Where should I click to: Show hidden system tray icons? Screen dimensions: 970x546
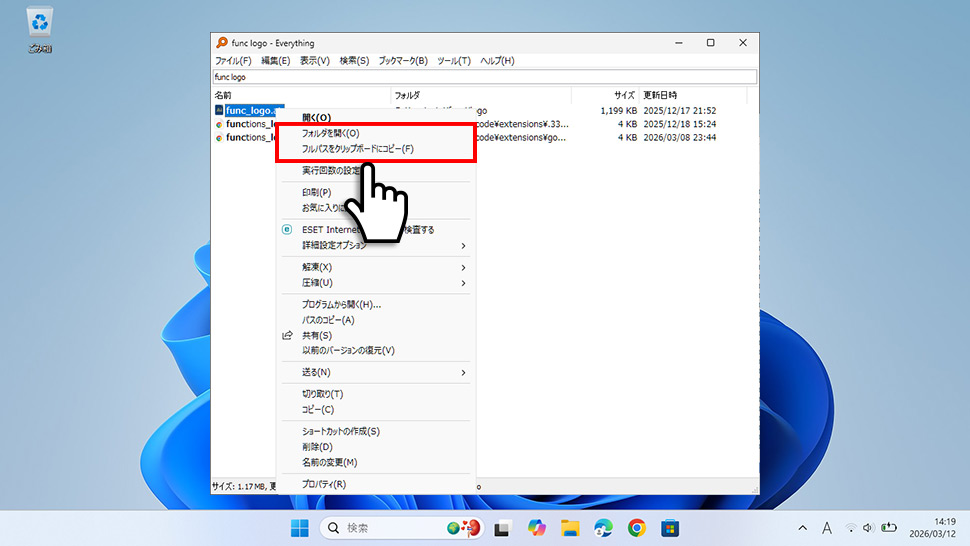tap(802, 528)
